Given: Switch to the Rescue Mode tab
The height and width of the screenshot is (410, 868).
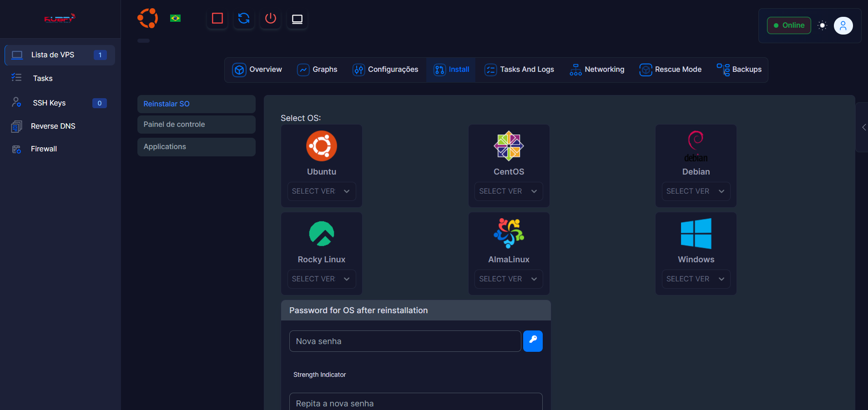Looking at the screenshot, I should [x=671, y=70].
